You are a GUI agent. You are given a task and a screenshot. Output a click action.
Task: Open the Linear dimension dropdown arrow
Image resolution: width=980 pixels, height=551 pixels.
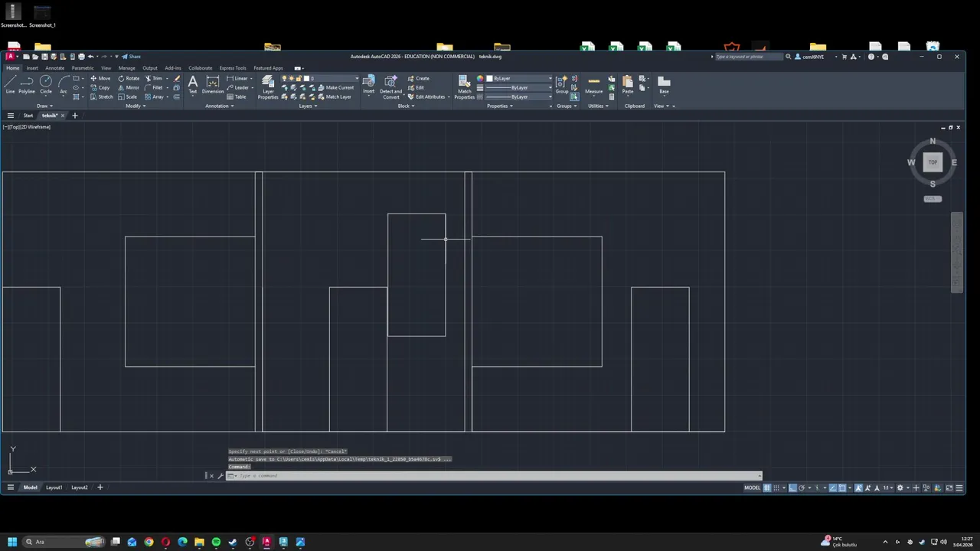(251, 78)
